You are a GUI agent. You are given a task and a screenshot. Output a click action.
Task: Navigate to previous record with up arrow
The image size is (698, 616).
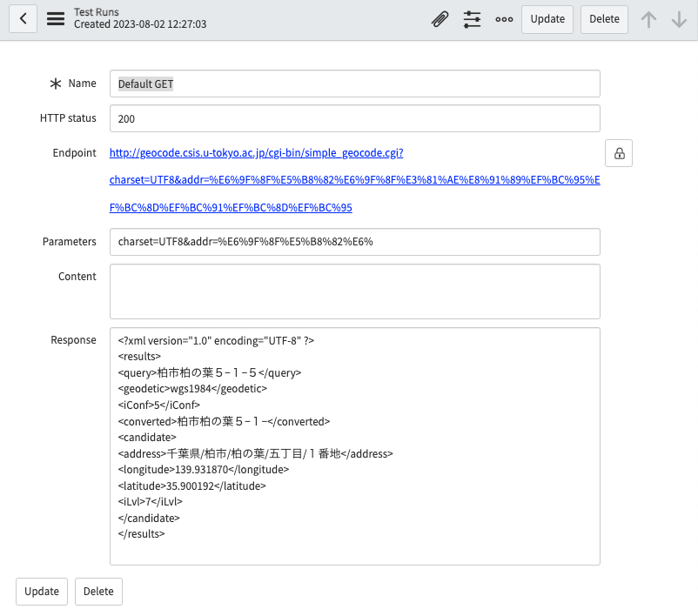[x=649, y=18]
